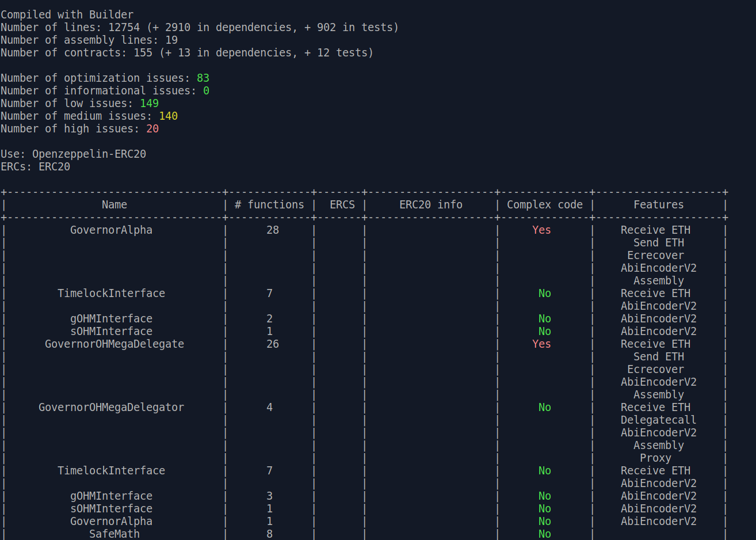The width and height of the screenshot is (756, 540).
Task: Select the informational issues count 0
Action: pyautogui.click(x=206, y=91)
